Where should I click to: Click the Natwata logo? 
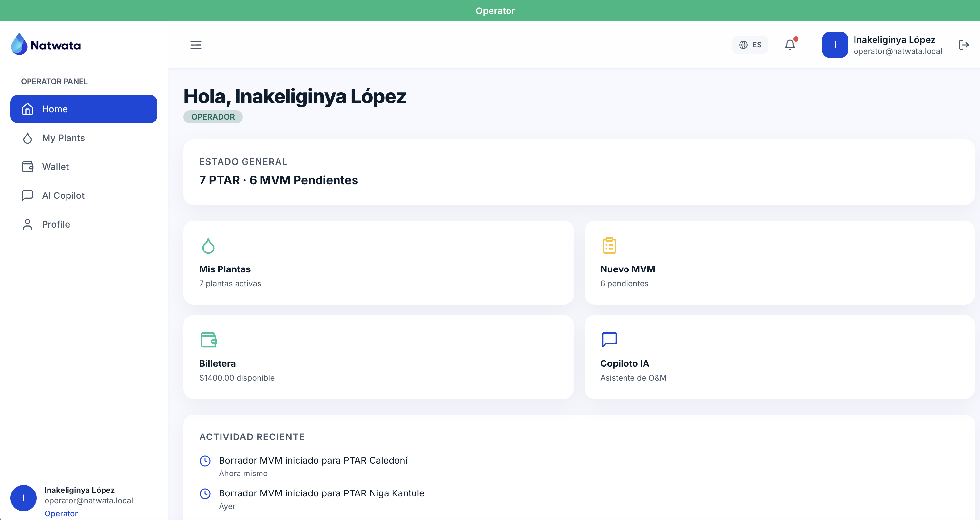pos(46,45)
